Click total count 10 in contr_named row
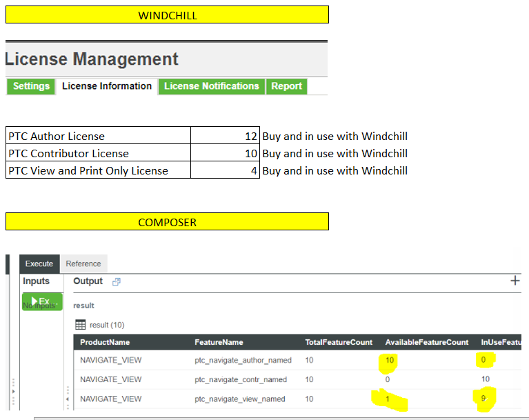529x420 pixels. (309, 379)
